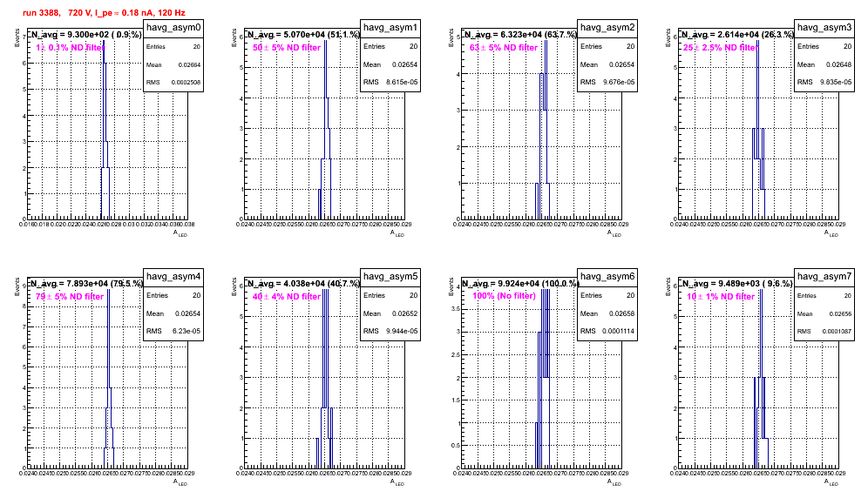Pick the magenta 25± 2.5% ND filter text
The height and width of the screenshot is (498, 868).
tap(721, 48)
